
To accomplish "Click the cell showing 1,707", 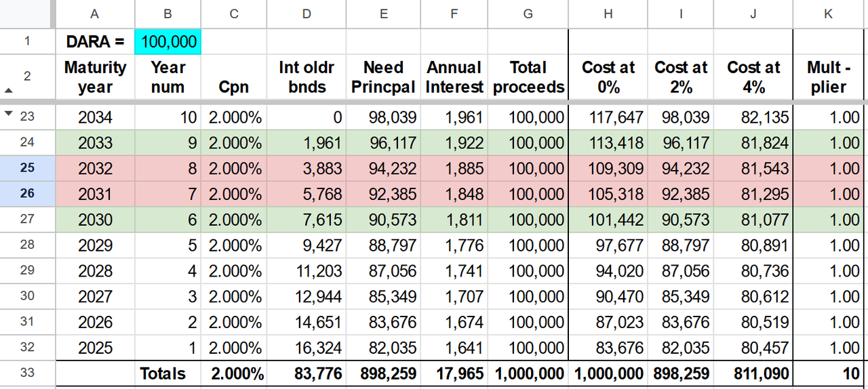I will pyautogui.click(x=454, y=297).
